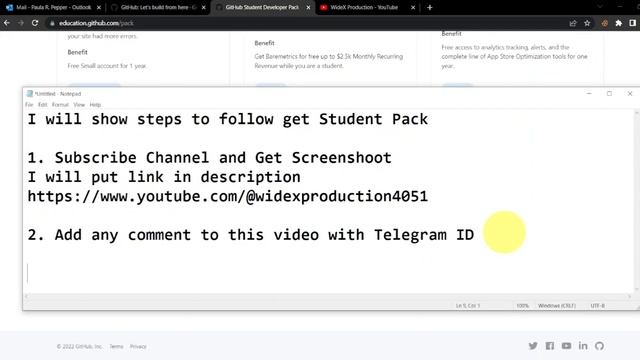Close the GitHub Student Developer Pack tab
Image resolution: width=640 pixels, height=360 pixels.
(308, 7)
